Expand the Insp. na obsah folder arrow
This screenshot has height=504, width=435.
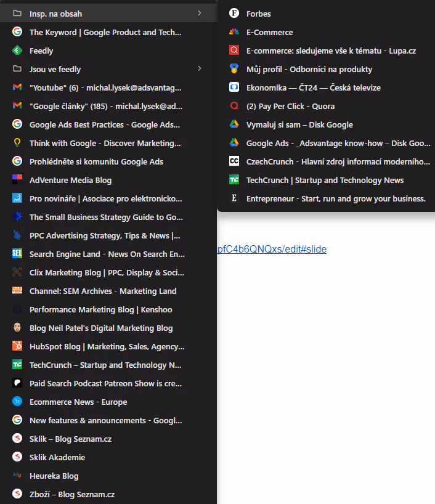click(x=200, y=13)
